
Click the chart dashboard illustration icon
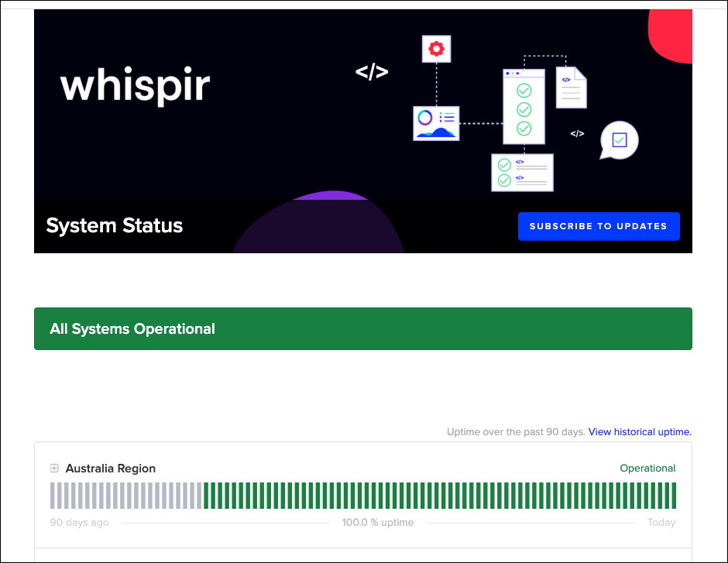(437, 123)
